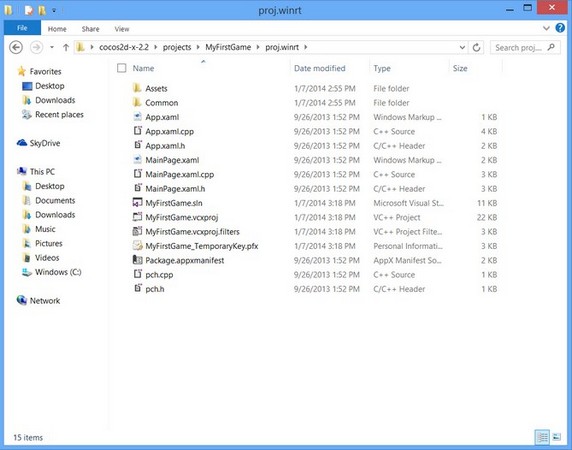
Task: Open Documents under This PC
Action: click(x=55, y=201)
